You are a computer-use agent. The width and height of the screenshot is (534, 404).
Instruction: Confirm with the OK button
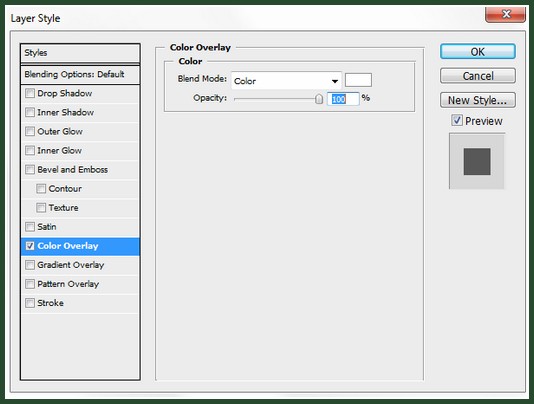point(477,52)
